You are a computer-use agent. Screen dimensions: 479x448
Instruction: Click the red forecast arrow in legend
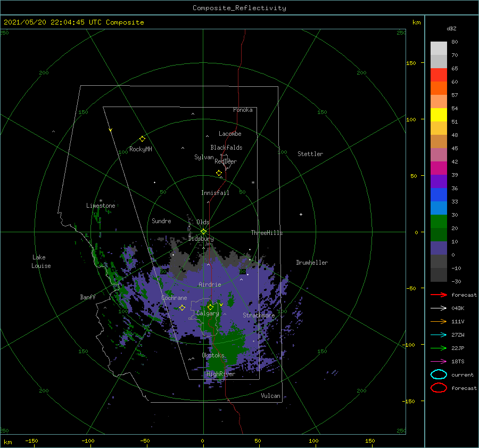(x=439, y=295)
